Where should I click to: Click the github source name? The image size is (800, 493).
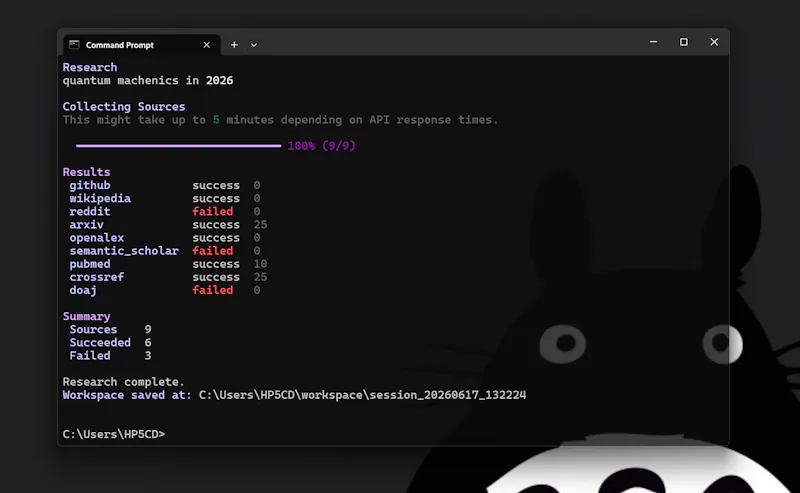pyautogui.click(x=90, y=185)
